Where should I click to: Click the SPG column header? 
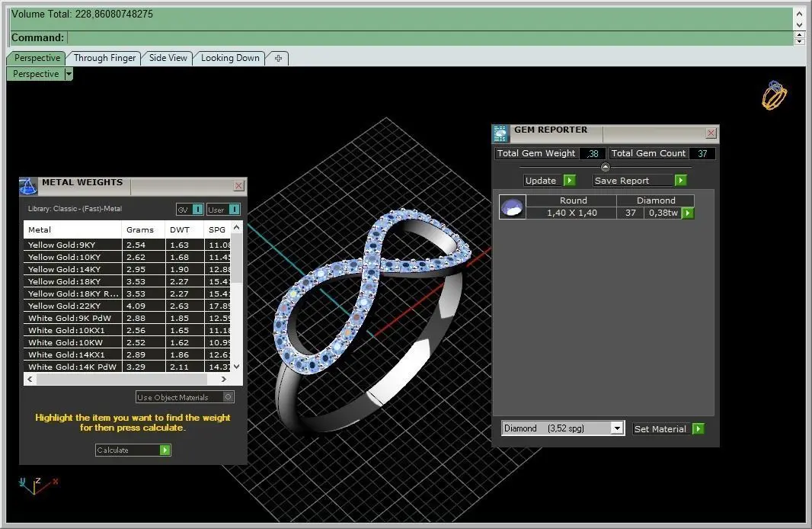(218, 229)
